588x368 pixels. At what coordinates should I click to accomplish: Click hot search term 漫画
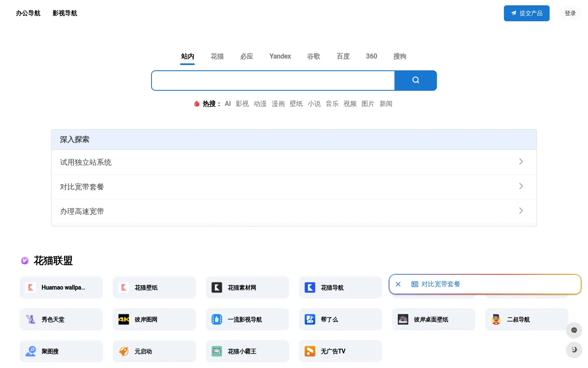[278, 104]
